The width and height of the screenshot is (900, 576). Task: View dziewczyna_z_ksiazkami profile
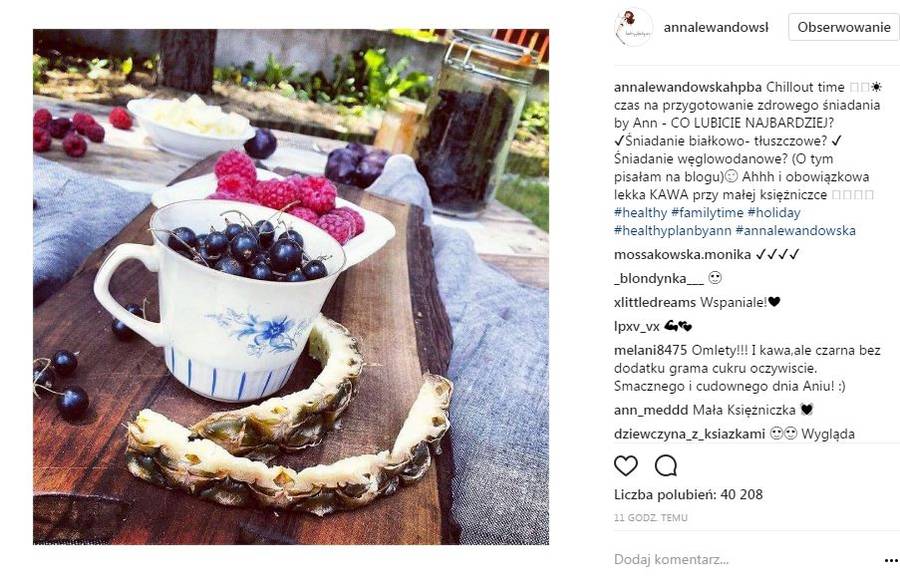(689, 434)
